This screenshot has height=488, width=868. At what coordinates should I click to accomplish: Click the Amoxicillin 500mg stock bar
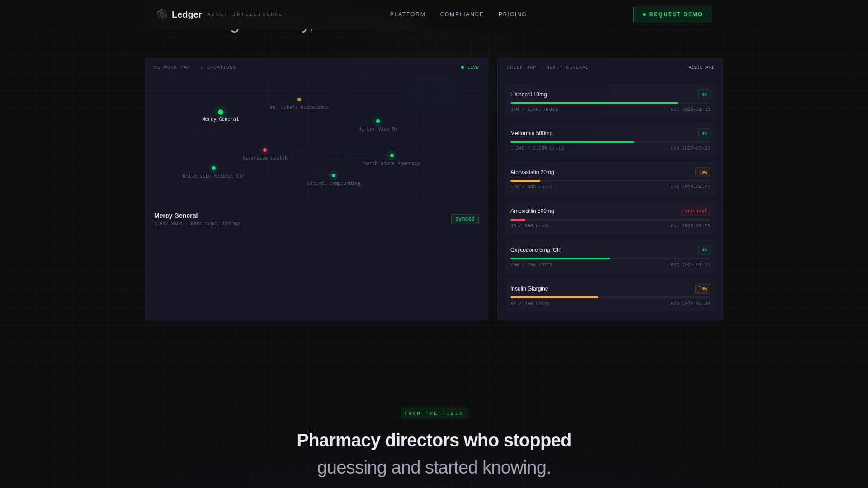tap(610, 220)
